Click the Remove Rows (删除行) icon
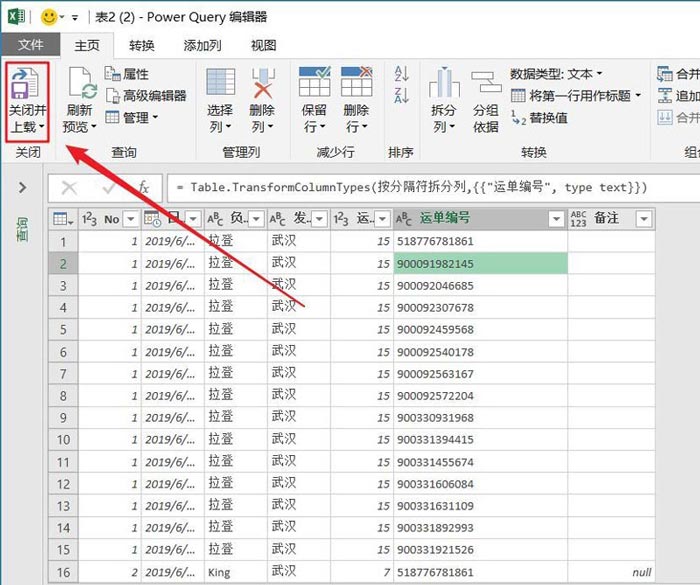This screenshot has height=585, width=700. tap(356, 81)
